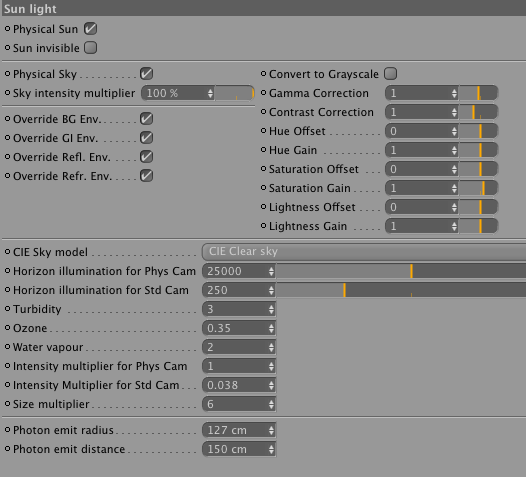This screenshot has width=526, height=477.
Task: Tick the Convert to Grayscale checkbox
Action: point(390,73)
